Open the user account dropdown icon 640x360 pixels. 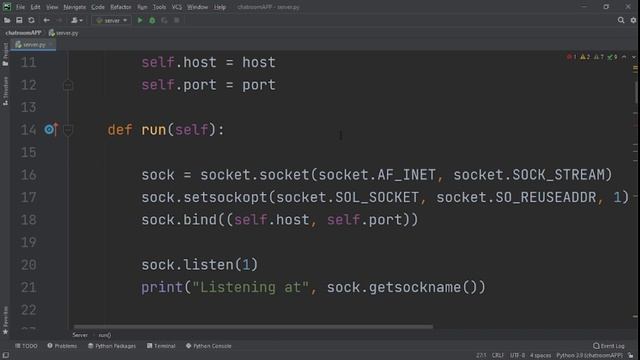(x=77, y=20)
